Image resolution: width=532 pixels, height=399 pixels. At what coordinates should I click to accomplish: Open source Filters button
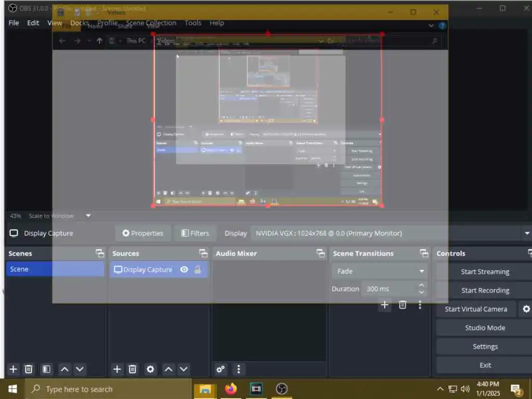(x=195, y=233)
